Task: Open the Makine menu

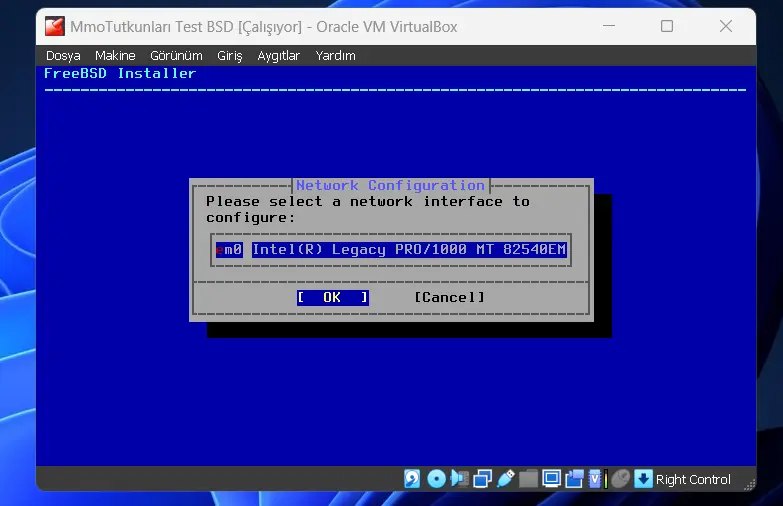Action: pos(115,55)
